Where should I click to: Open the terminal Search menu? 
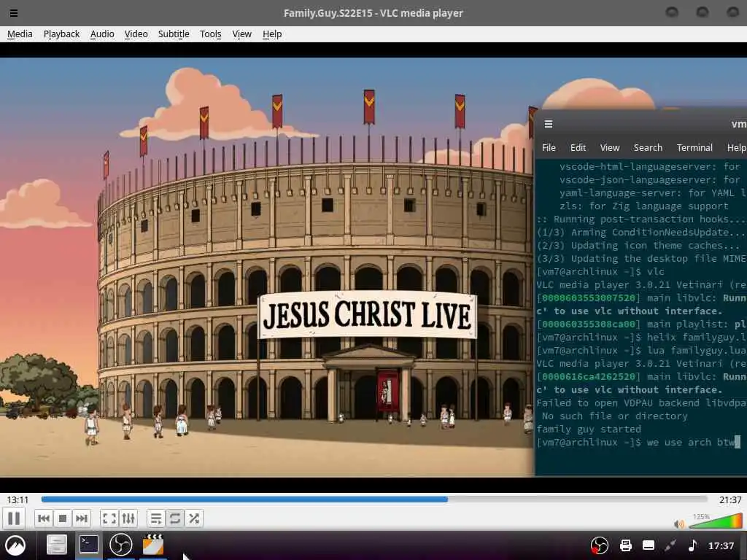click(648, 147)
